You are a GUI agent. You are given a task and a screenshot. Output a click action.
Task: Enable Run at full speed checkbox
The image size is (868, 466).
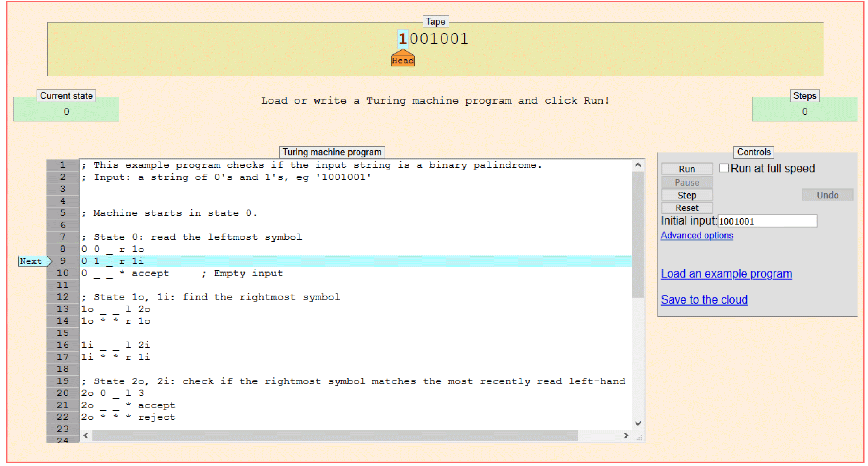pos(723,168)
